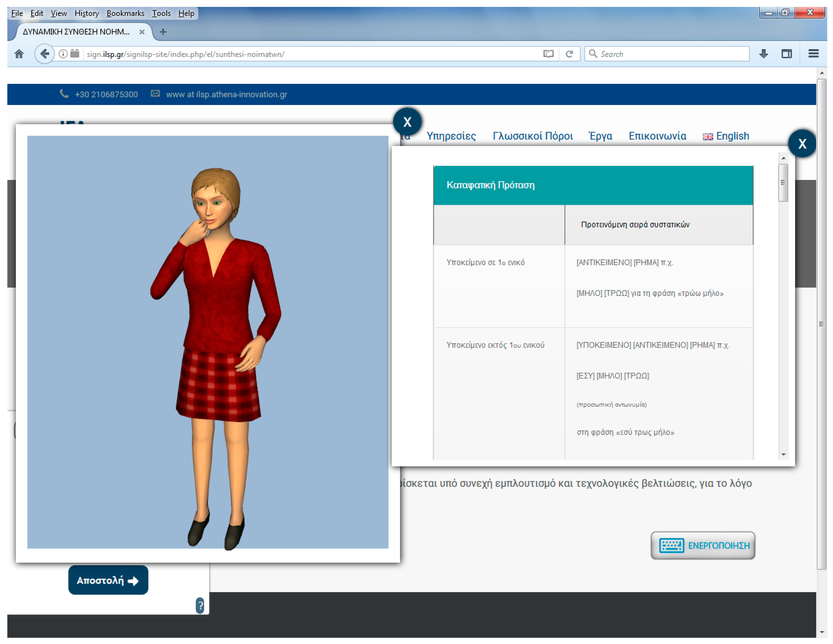This screenshot has height=644, width=833.
Task: Open the Bookmarks menu
Action: tap(125, 13)
